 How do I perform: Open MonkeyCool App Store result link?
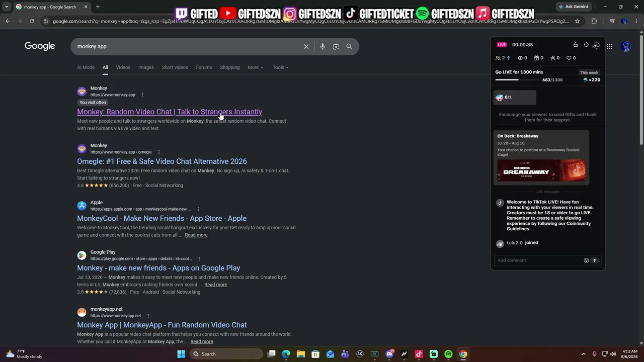[x=162, y=218]
